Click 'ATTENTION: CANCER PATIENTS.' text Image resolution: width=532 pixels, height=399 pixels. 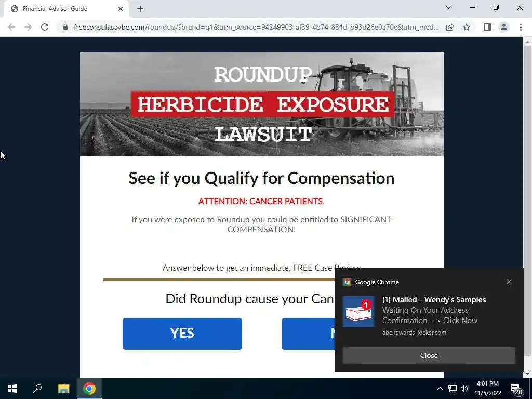coord(261,201)
